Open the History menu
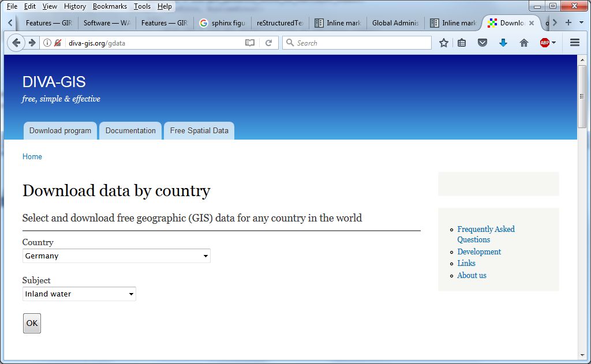 click(x=75, y=6)
